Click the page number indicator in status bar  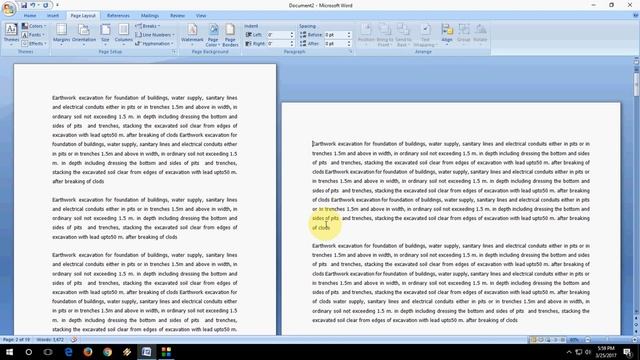[x=17, y=340]
